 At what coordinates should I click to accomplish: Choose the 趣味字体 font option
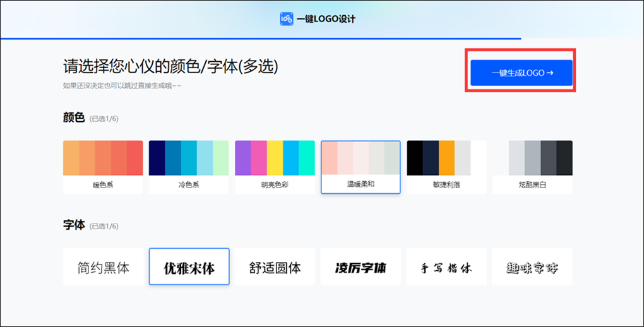[532, 266]
